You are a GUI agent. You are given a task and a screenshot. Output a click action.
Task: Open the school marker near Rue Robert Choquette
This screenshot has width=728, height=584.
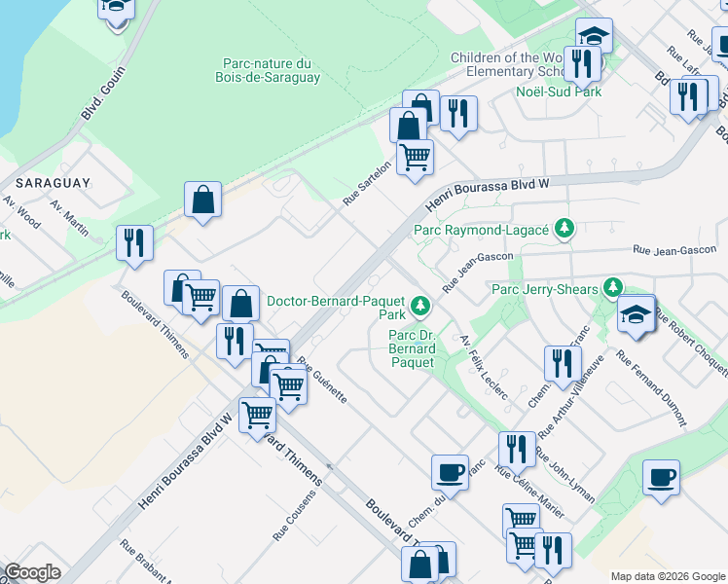pyautogui.click(x=637, y=315)
